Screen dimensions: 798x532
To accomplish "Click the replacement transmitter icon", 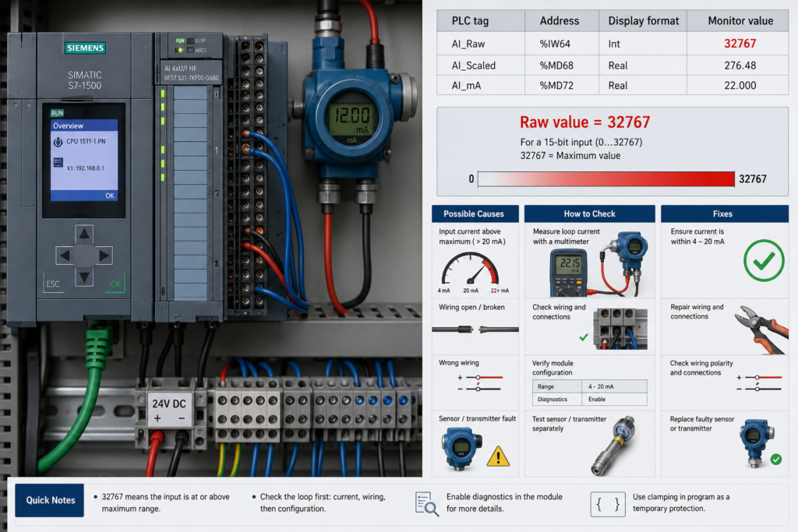I will pos(756,442).
